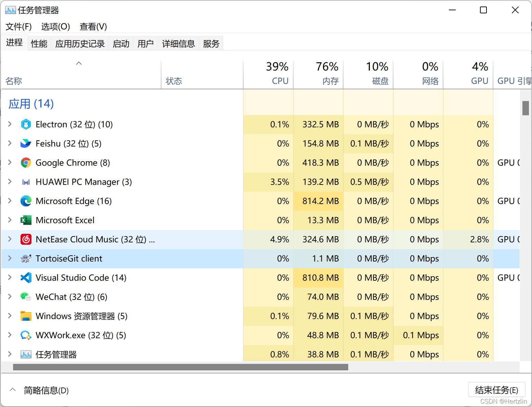Click the 4.9% CPU cell
Viewport: 532px width, 407px height.
coord(269,239)
